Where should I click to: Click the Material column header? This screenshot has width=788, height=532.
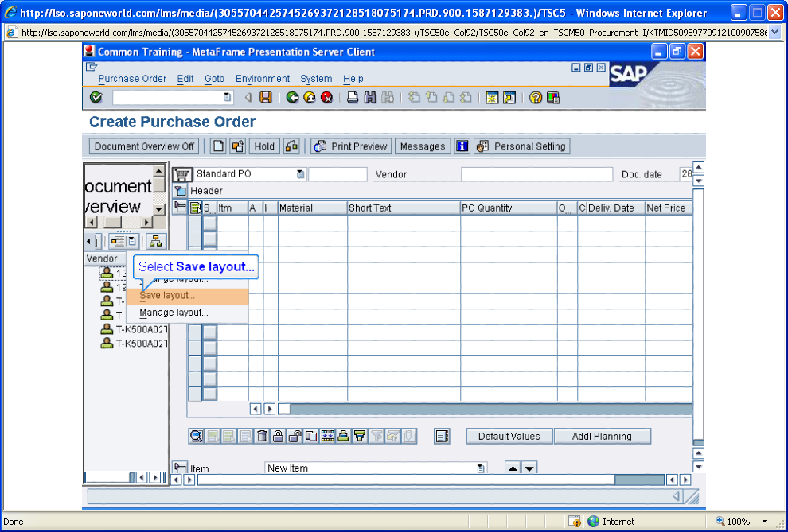coord(313,208)
